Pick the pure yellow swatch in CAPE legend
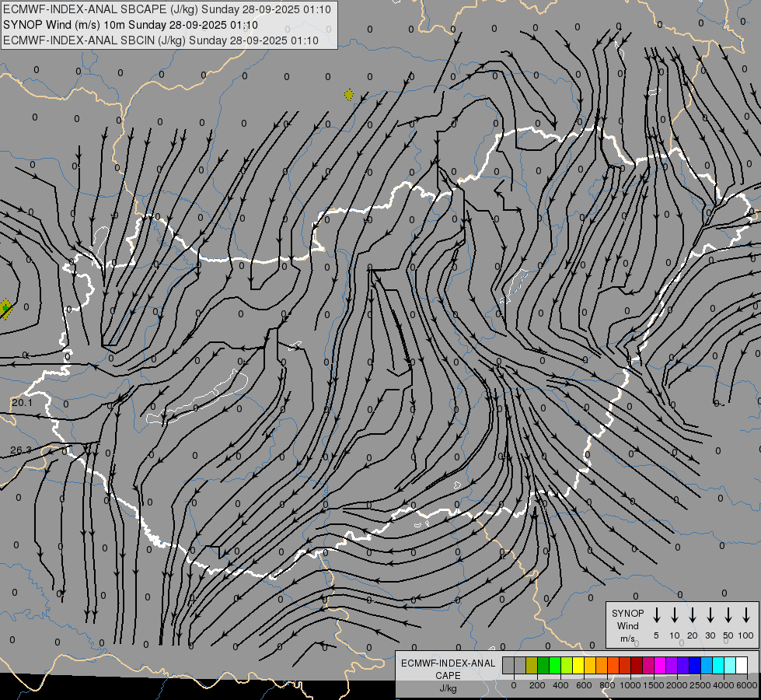 pos(578,665)
